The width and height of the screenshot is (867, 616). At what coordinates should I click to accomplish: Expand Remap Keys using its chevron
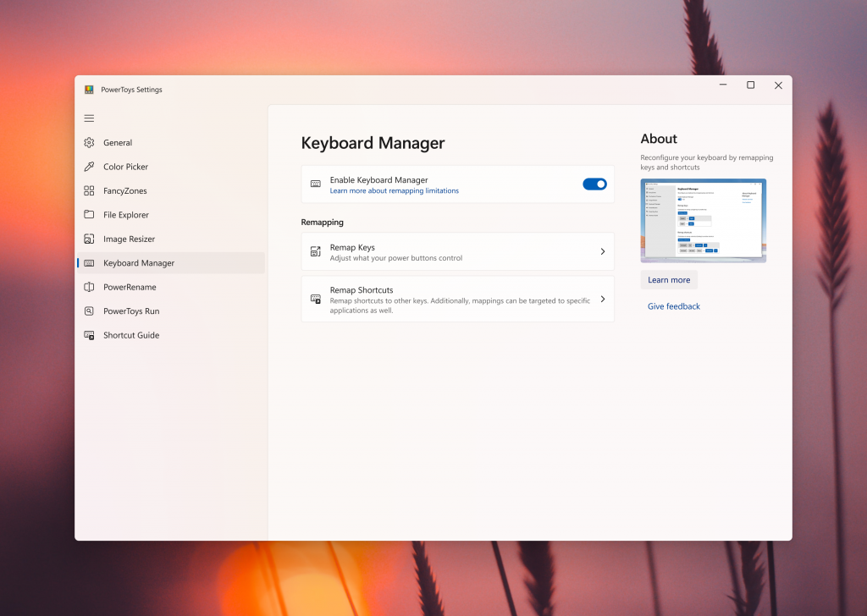coord(602,252)
